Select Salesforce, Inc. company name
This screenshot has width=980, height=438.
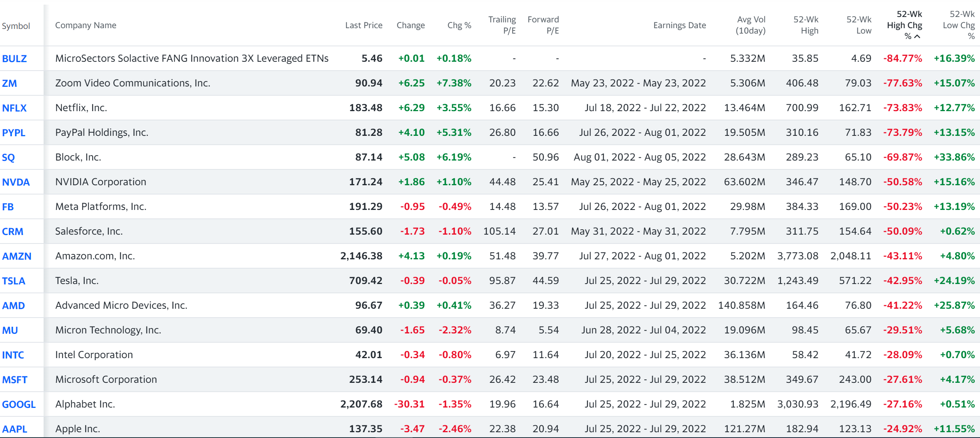point(89,231)
